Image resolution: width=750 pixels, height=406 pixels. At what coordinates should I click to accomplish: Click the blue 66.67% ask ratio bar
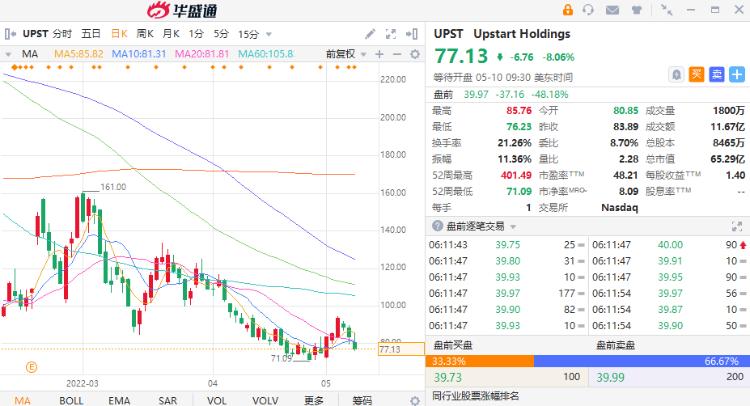pyautogui.click(x=642, y=361)
